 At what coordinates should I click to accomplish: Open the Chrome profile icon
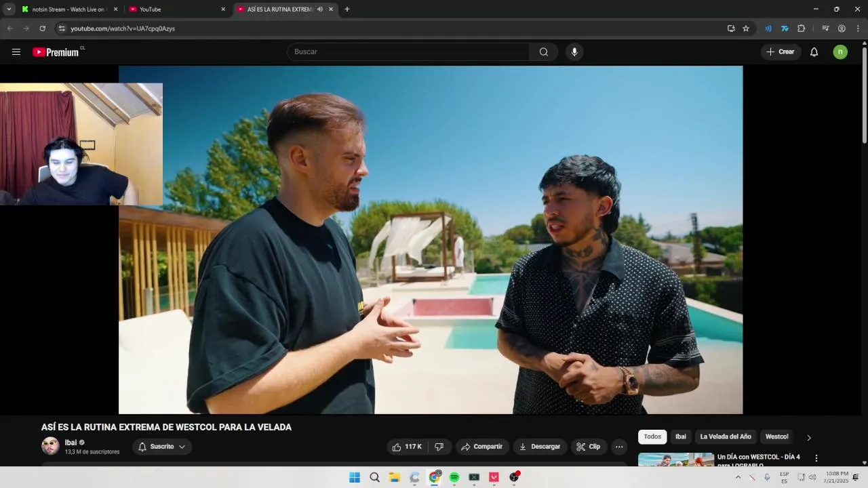click(842, 28)
